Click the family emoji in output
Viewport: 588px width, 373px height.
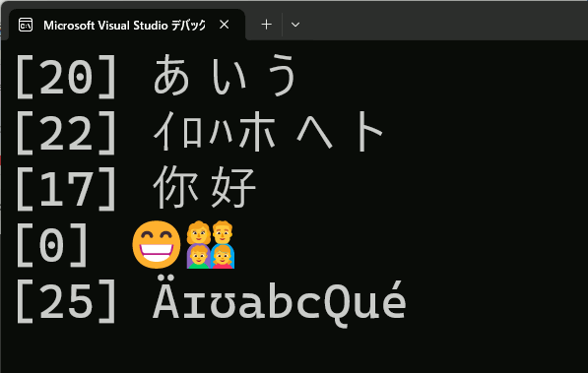tap(211, 244)
